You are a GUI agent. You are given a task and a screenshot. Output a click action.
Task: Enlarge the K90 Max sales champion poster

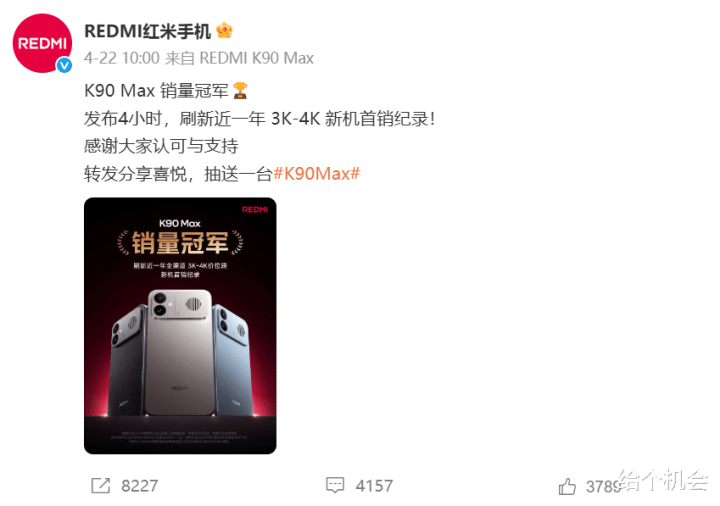point(180,326)
